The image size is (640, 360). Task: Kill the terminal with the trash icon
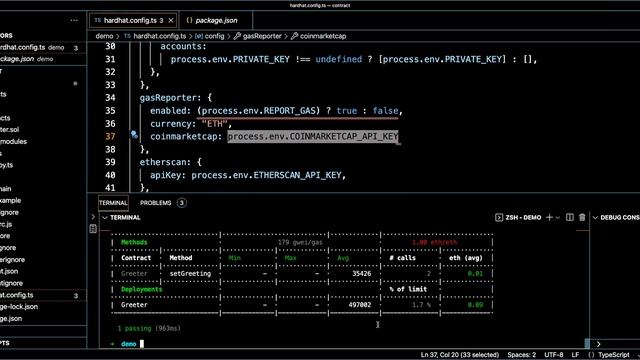tap(582, 218)
